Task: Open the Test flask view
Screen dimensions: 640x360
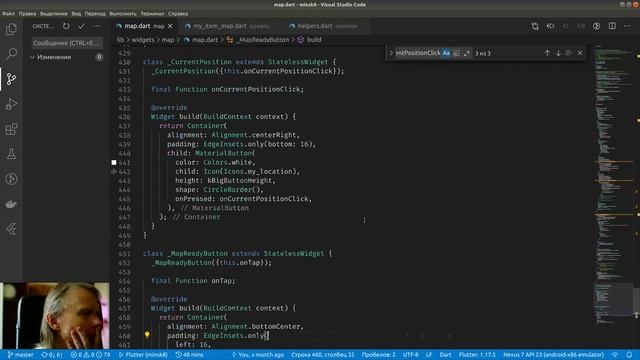Action: point(11,154)
